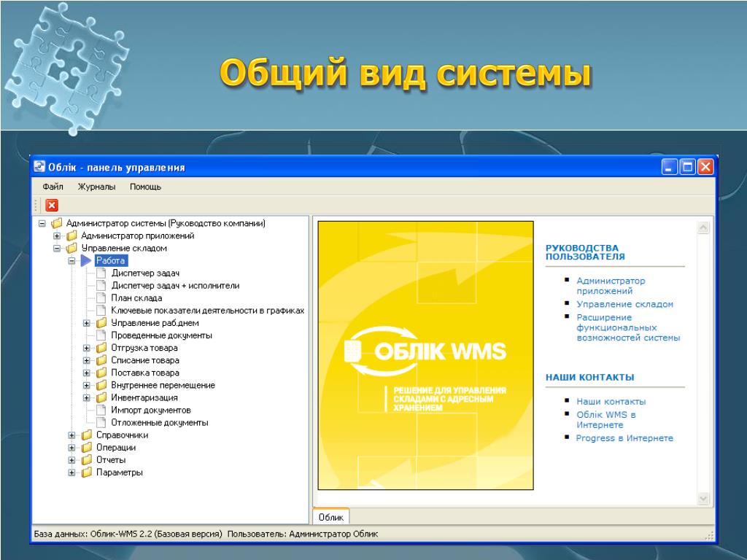Select the Отложенные документы tree label
Viewport: 747px width, 560px height.
click(160, 422)
